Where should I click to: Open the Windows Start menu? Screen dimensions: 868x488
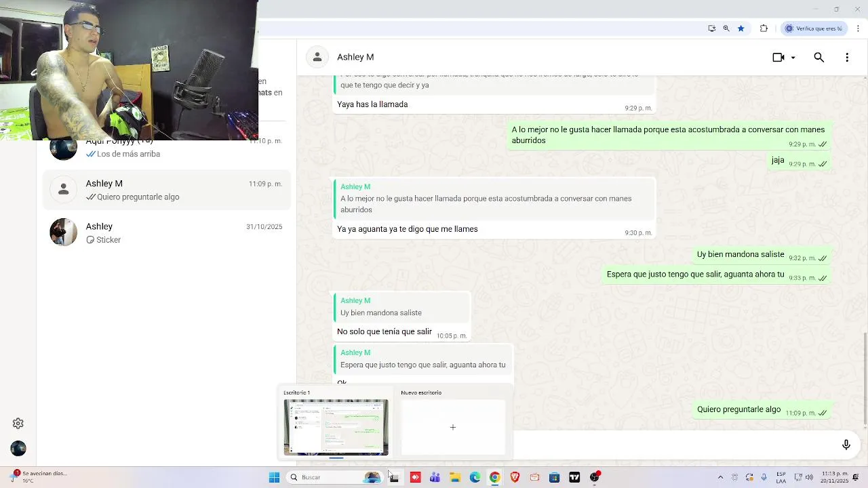point(274,477)
